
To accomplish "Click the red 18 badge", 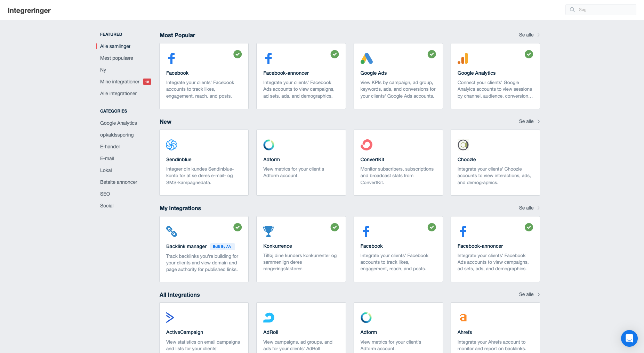I will click(147, 82).
